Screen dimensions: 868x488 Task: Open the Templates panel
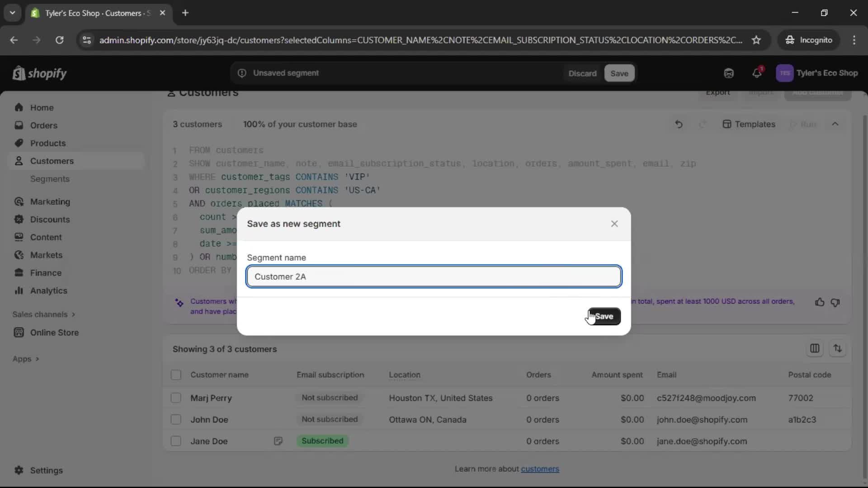point(748,124)
